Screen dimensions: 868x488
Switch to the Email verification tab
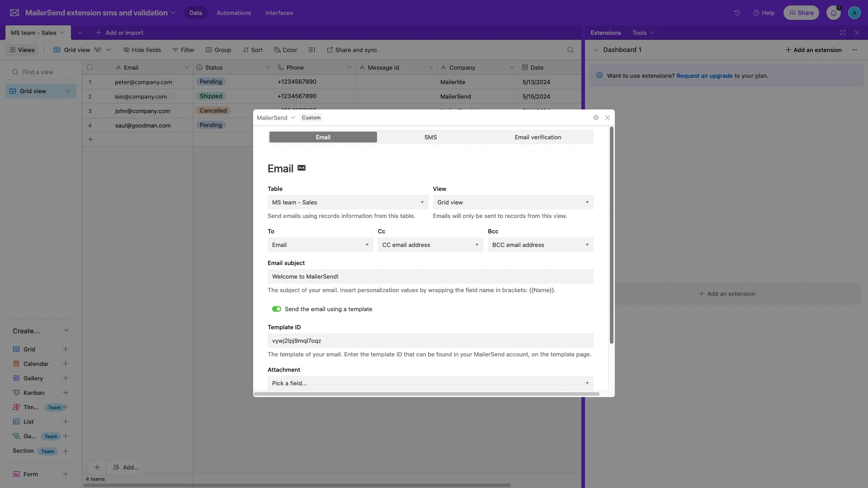[538, 137]
